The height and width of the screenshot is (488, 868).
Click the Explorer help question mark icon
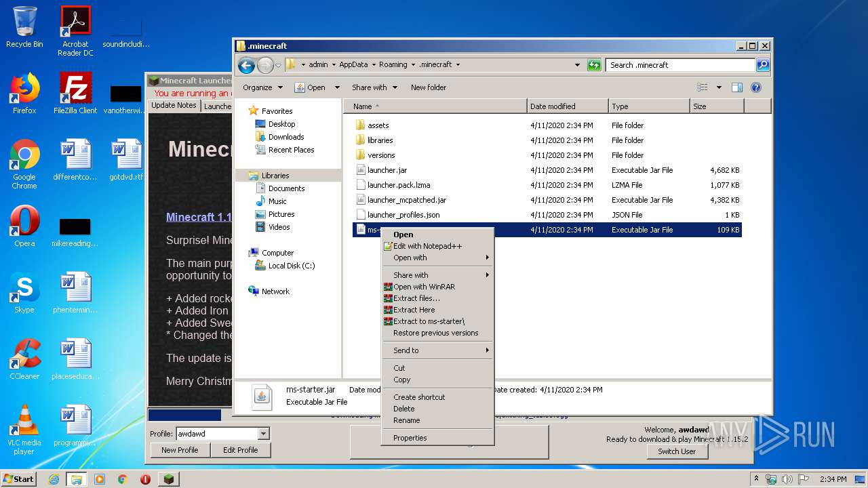click(756, 87)
